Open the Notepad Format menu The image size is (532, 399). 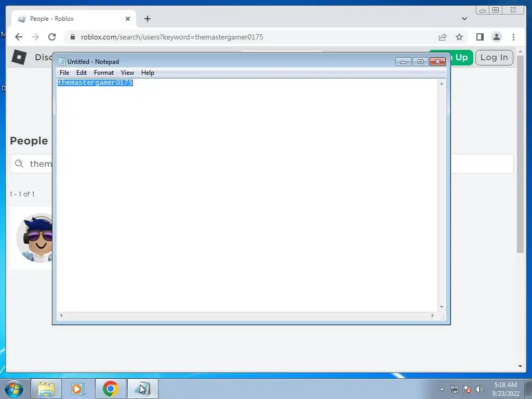(x=104, y=73)
